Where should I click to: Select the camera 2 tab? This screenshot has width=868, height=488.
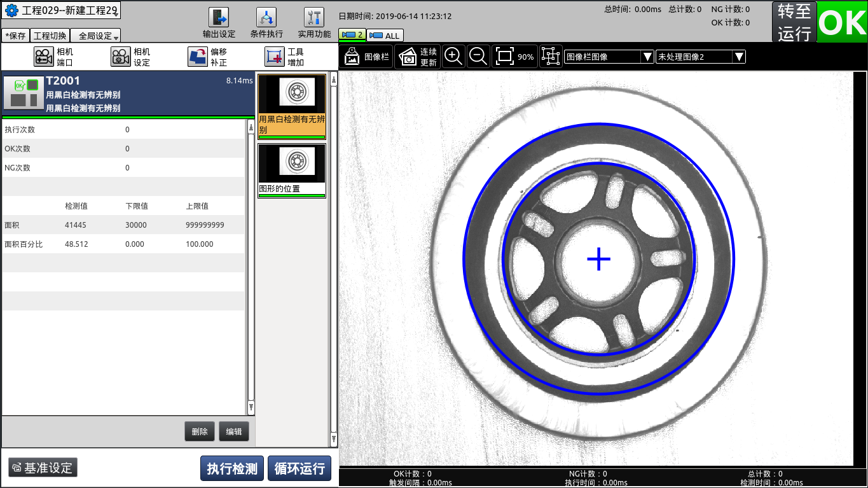pyautogui.click(x=352, y=36)
